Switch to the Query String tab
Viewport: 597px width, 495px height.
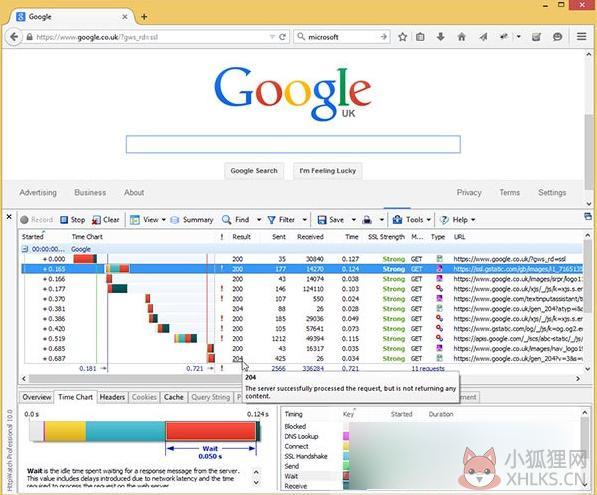click(211, 397)
